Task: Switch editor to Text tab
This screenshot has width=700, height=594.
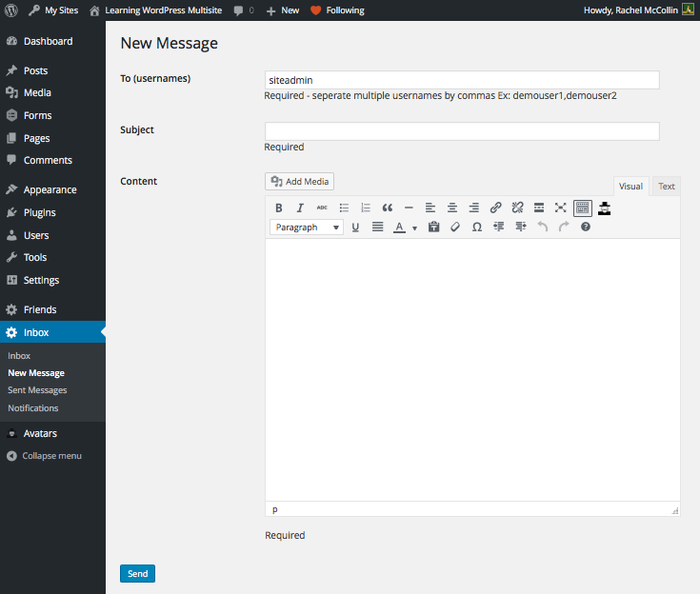Action: click(x=667, y=187)
